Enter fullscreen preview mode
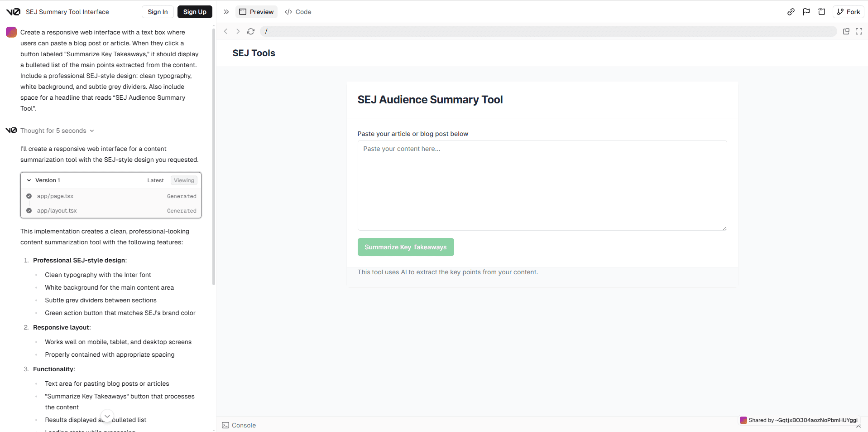Image resolution: width=868 pixels, height=432 pixels. [x=859, y=31]
